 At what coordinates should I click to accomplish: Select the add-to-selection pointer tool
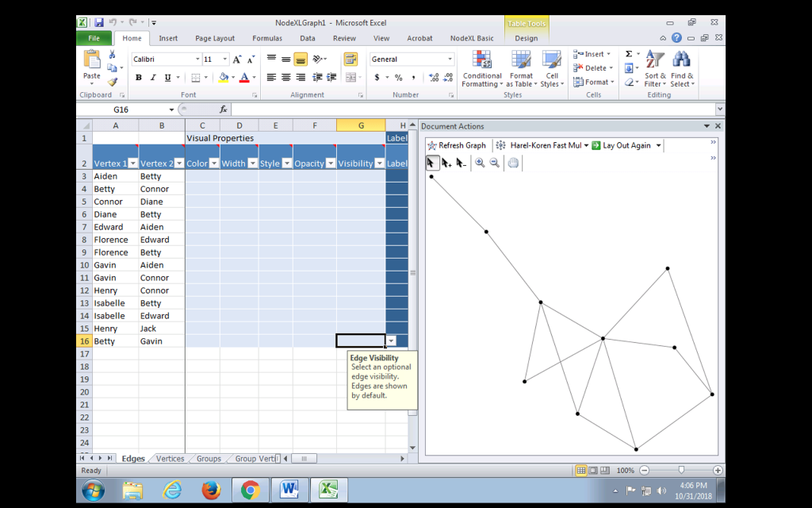(447, 163)
